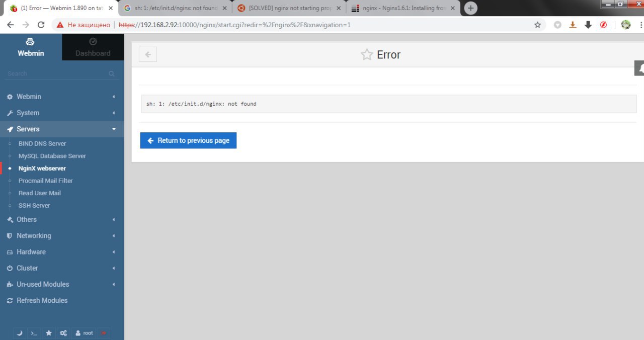Switch to the Webmin tab
Viewport: 644px width, 340px height.
coord(31,47)
